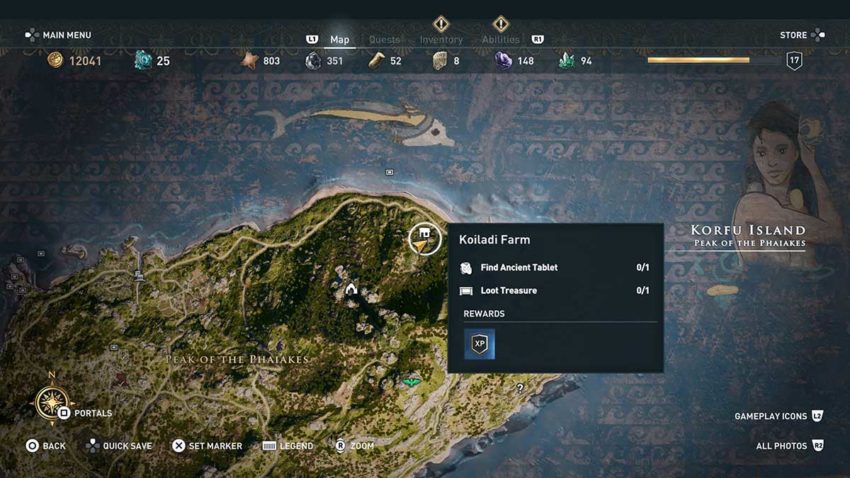Click the XP reward icon
850x478 pixels.
point(479,344)
